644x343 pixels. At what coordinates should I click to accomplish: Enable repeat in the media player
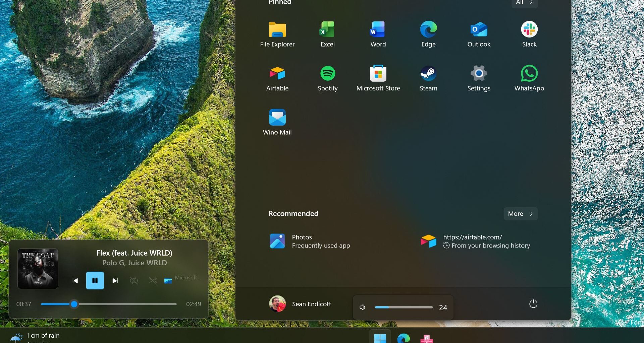click(x=133, y=281)
